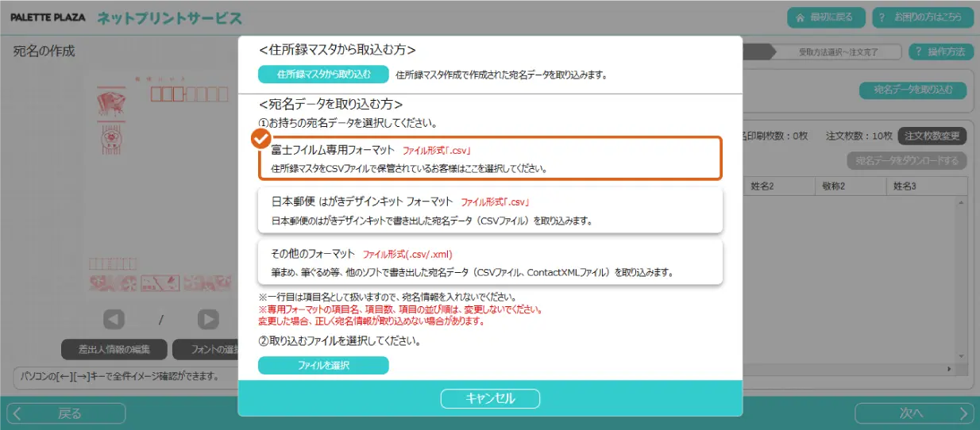Select その他のフォーマット option
The width and height of the screenshot is (980, 430).
[x=490, y=262]
